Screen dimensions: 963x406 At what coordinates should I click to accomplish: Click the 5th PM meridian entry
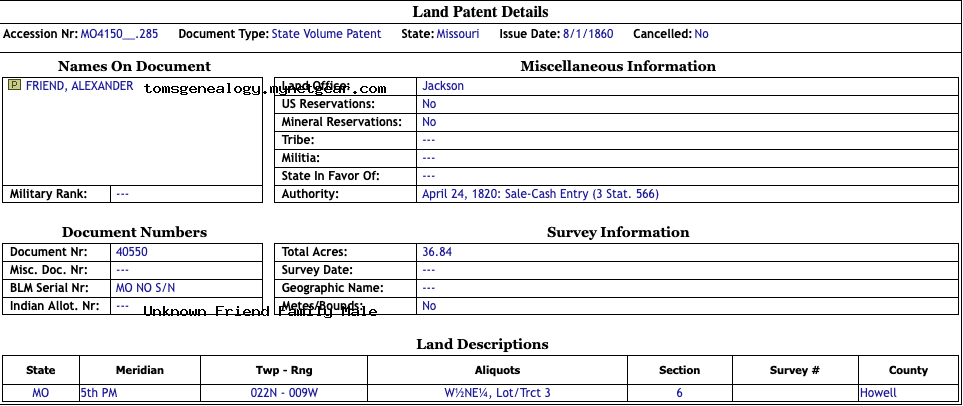pos(99,393)
